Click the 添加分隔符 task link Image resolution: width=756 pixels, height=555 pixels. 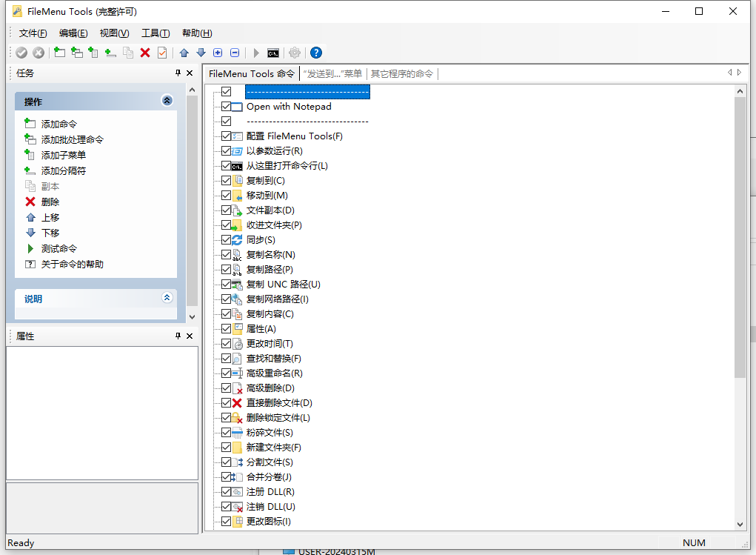coord(63,171)
